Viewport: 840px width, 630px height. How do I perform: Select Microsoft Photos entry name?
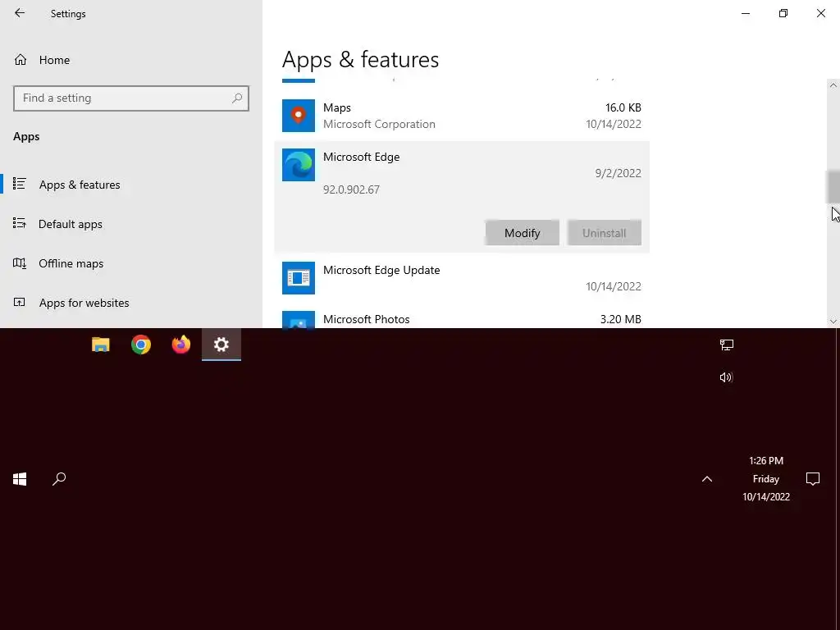pyautogui.click(x=367, y=319)
